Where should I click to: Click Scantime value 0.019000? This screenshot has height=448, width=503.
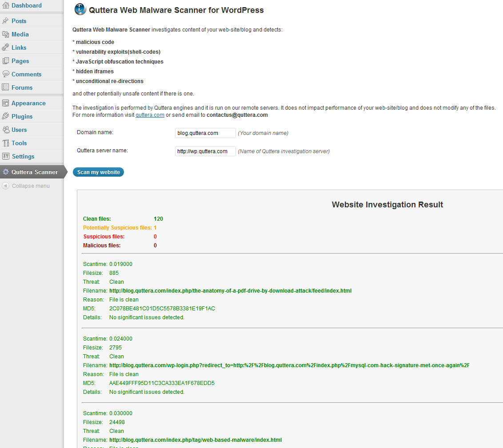tap(121, 264)
